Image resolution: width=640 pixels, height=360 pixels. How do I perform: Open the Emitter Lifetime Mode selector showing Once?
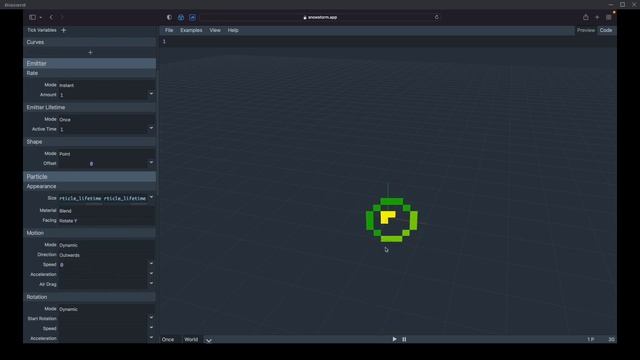(106, 119)
